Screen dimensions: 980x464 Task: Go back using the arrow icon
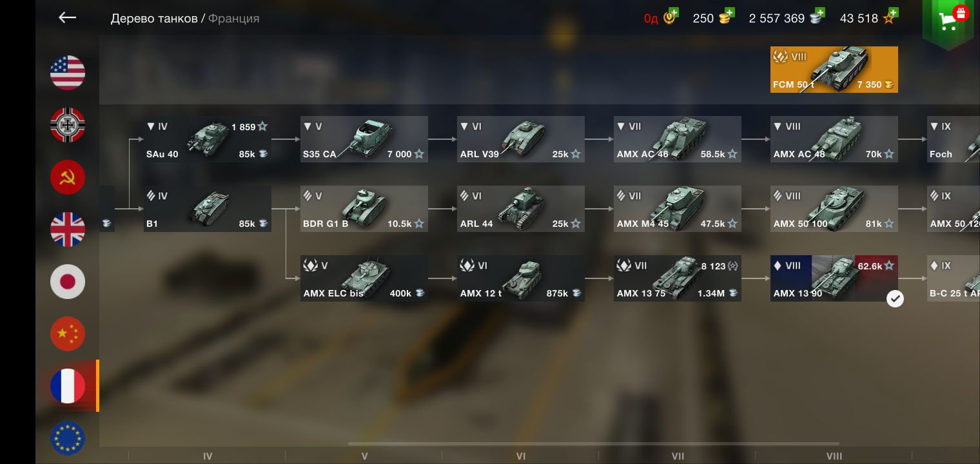pyautogui.click(x=67, y=18)
